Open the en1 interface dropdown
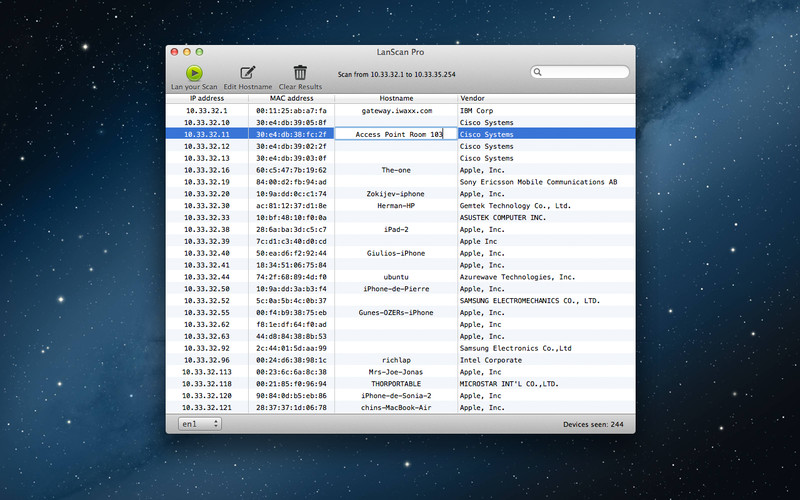Viewport: 800px width, 500px height. click(199, 424)
